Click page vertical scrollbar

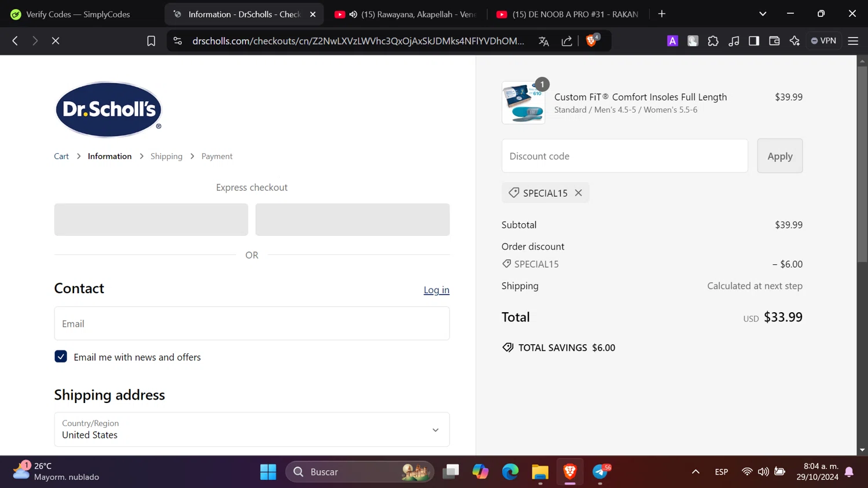tap(862, 165)
